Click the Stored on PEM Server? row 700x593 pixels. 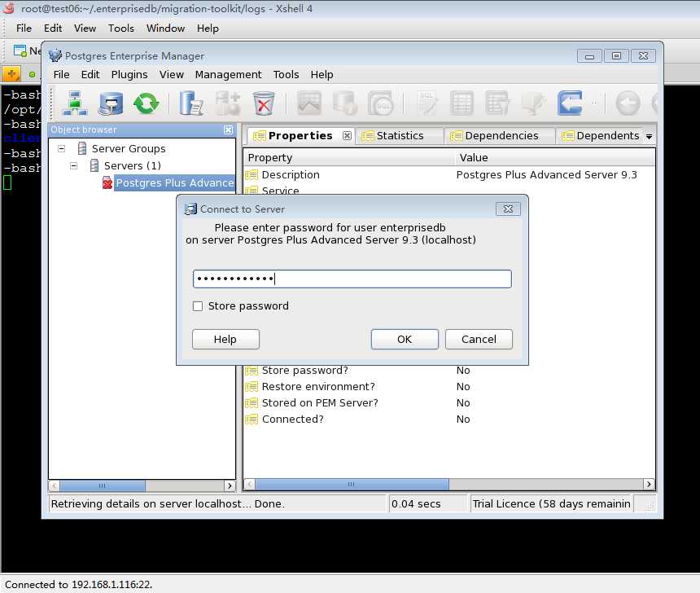click(449, 403)
